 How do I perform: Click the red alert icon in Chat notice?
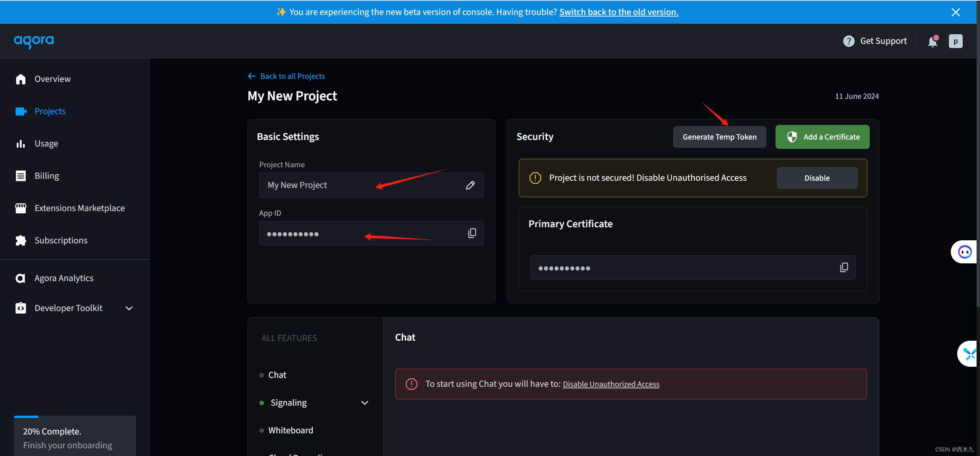(411, 384)
